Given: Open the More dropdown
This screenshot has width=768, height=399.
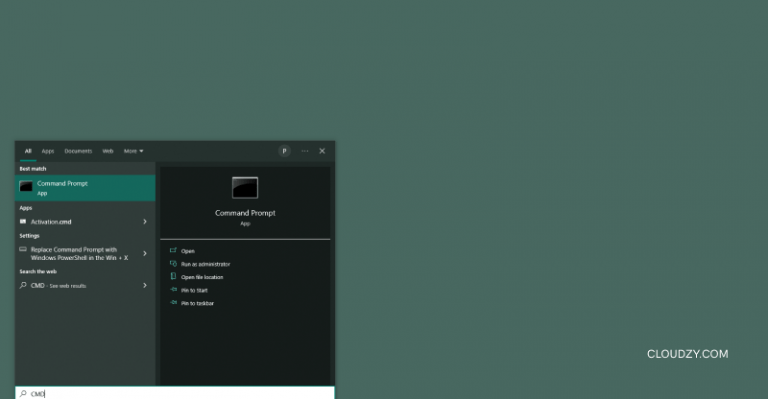Looking at the screenshot, I should [133, 151].
